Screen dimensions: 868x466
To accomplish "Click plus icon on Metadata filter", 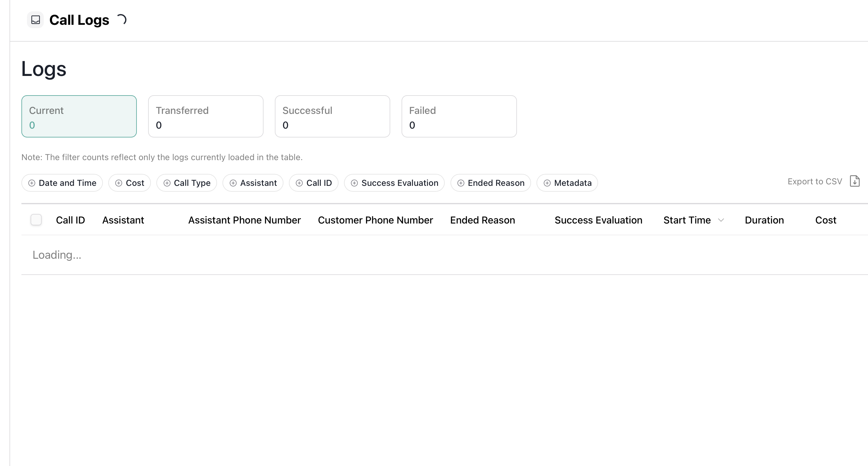I will [x=547, y=183].
